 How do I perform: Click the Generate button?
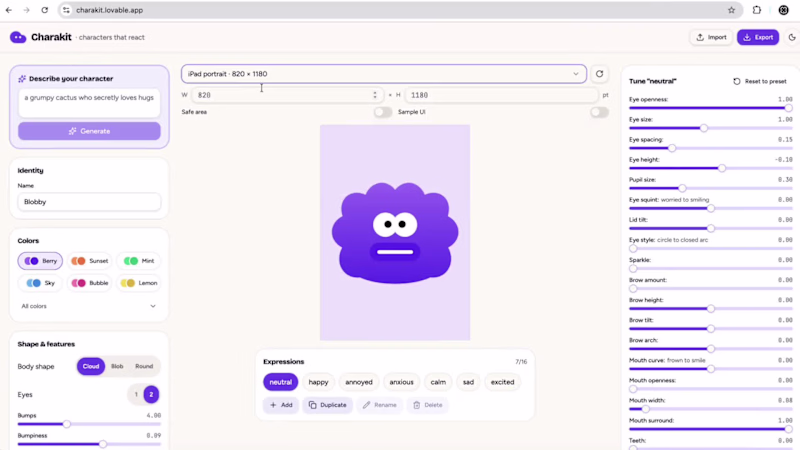point(89,131)
